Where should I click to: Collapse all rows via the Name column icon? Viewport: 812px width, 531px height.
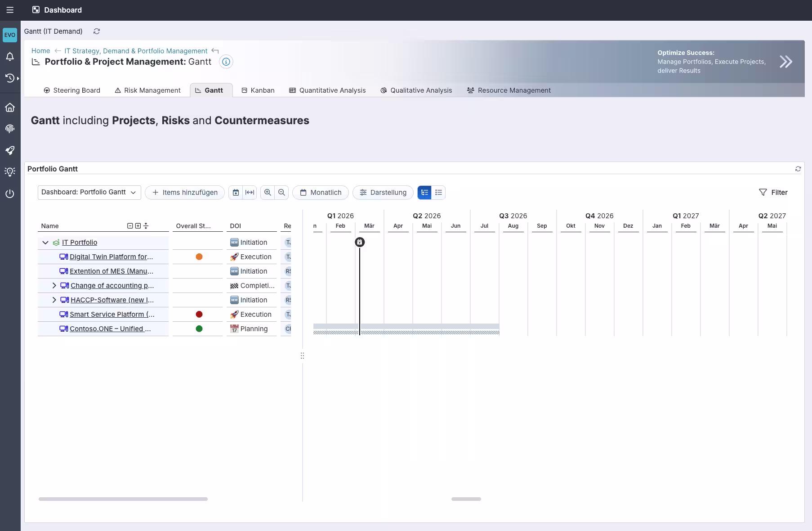pos(129,225)
